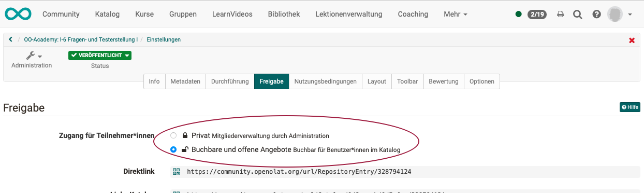Switch to the Info tab
The height and width of the screenshot is (193, 644).
(x=154, y=81)
